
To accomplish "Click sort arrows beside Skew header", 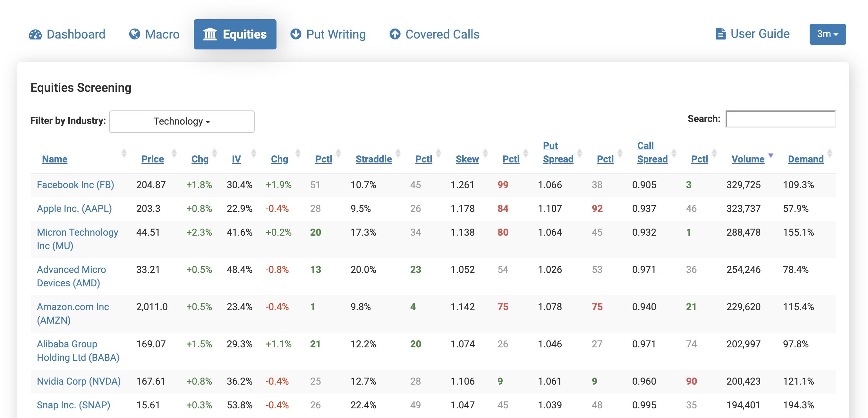I will point(485,153).
